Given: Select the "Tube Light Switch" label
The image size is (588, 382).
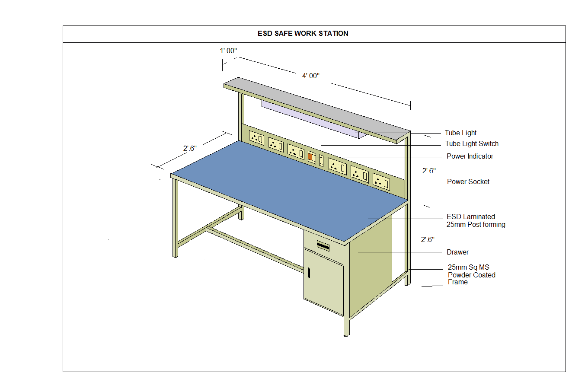Looking at the screenshot, I should point(472,144).
